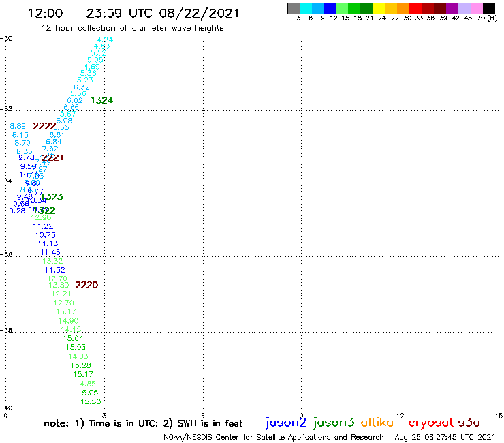Click the purple swatch in the color scale
Screen dimensions: 504x443
(x=452, y=8)
